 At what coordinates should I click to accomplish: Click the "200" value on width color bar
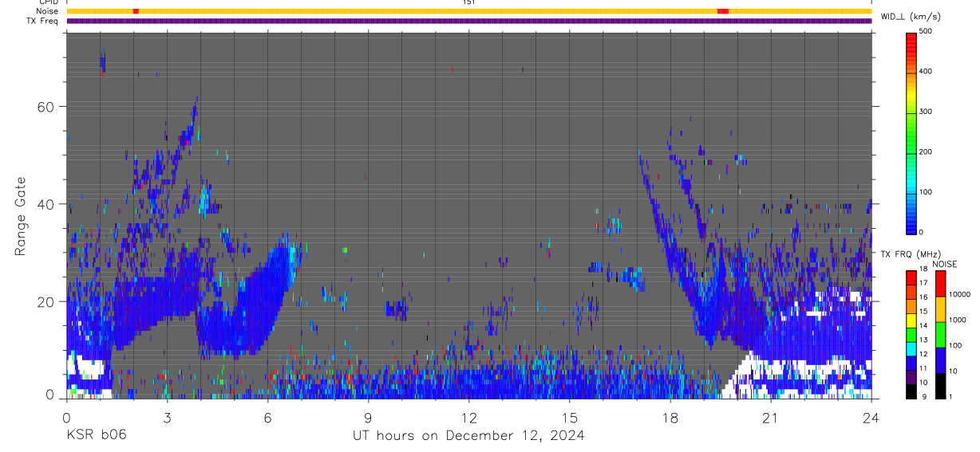coord(926,151)
